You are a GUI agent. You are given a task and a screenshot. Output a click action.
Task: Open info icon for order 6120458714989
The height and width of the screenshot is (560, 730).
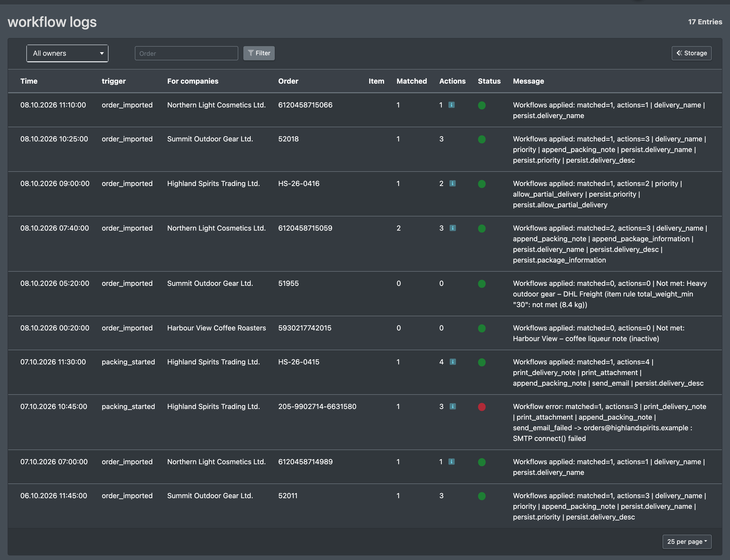tap(451, 462)
